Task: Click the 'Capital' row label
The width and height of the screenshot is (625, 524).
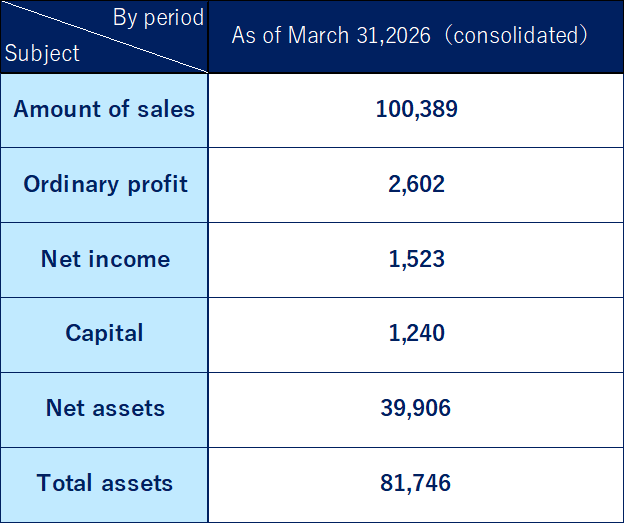Action: [104, 333]
